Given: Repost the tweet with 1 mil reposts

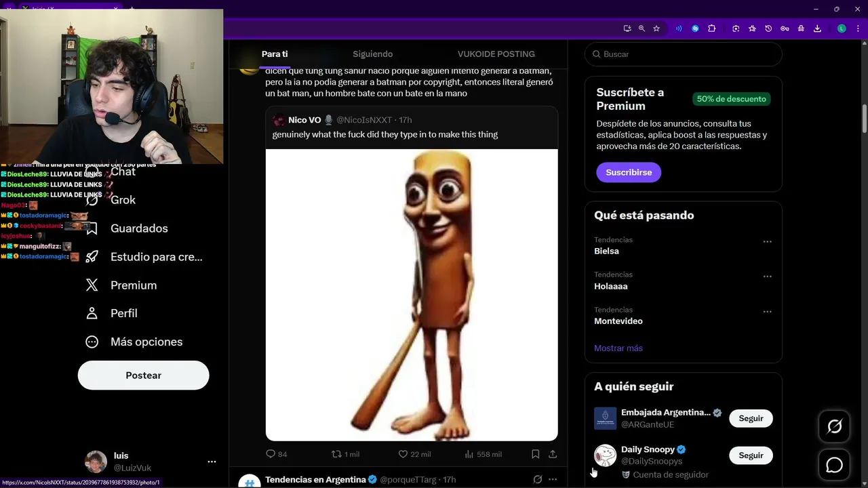Looking at the screenshot, I should (337, 454).
